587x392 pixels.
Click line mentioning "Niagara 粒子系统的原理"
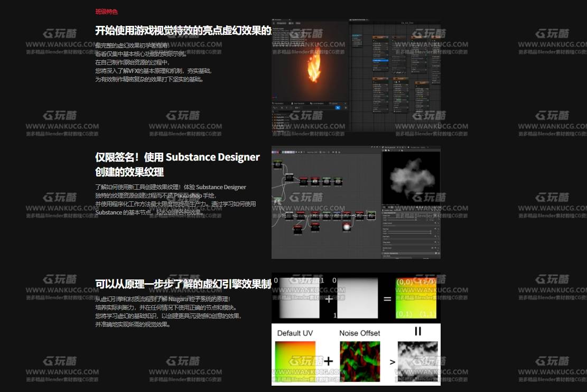[x=163, y=299]
